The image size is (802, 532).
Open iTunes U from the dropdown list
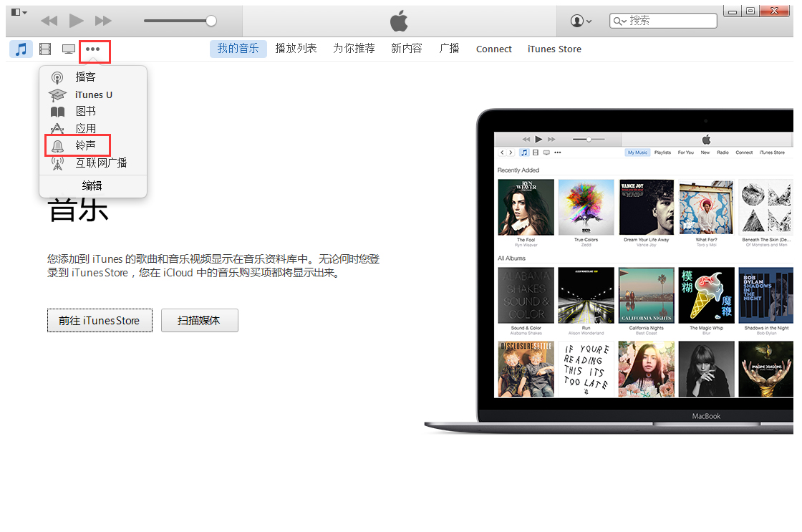[93, 95]
